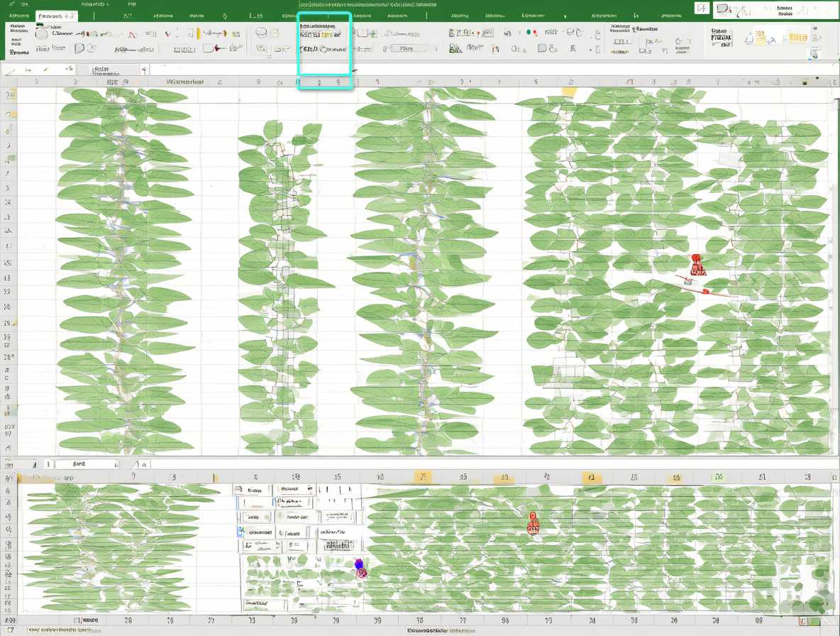Click the small table block in the lower pane

(298, 519)
